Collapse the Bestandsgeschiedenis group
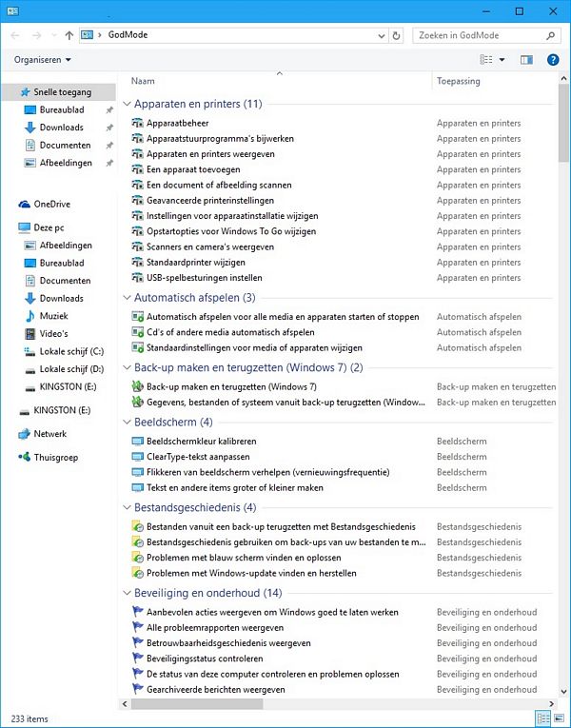The image size is (571, 728). (127, 507)
